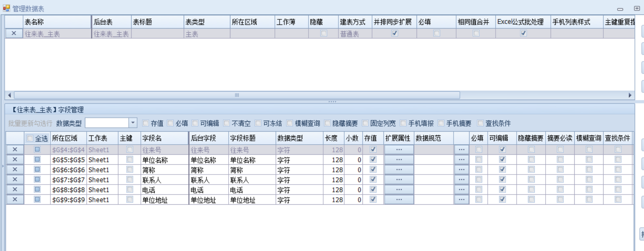Open 数据规范 ellipsis for 电话 row
Screen dimensions: 644x251
coord(462,190)
